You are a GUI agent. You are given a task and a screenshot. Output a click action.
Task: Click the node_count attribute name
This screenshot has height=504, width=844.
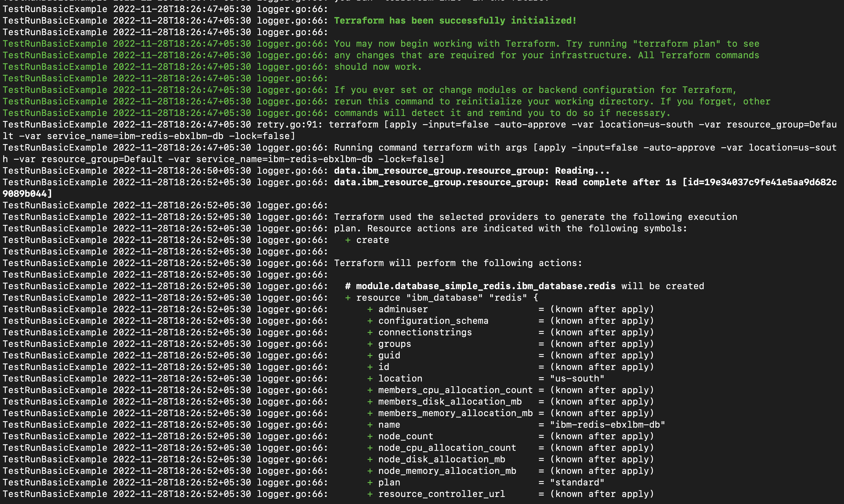pyautogui.click(x=406, y=436)
